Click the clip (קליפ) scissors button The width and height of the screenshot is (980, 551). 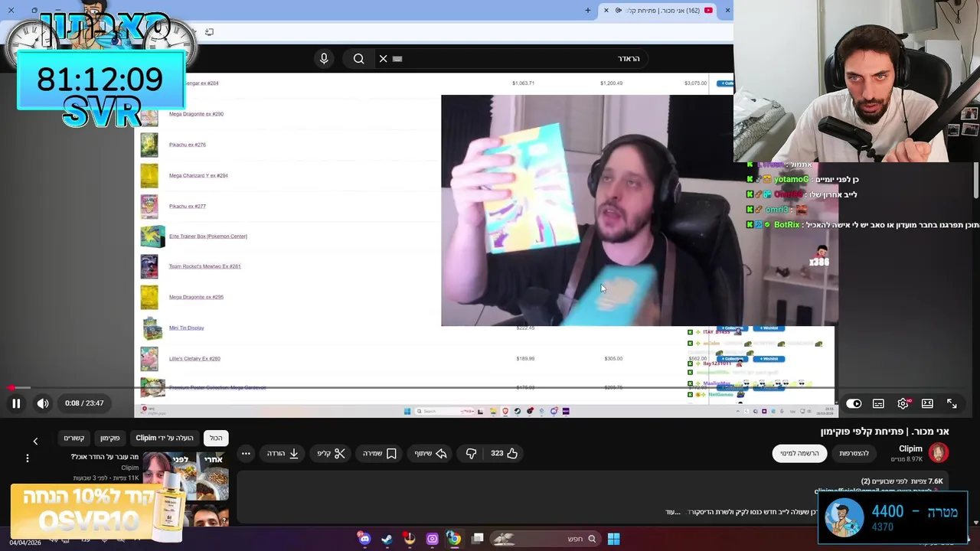click(332, 453)
